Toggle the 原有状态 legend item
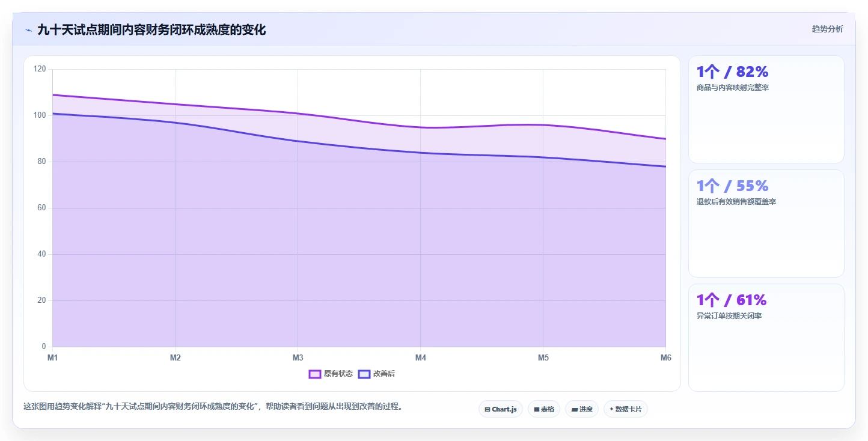 coord(331,374)
